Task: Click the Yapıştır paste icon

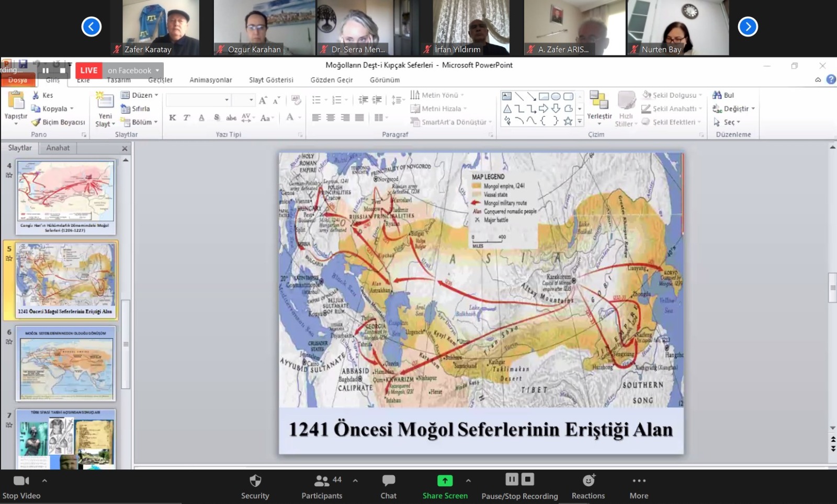Action: click(x=16, y=100)
